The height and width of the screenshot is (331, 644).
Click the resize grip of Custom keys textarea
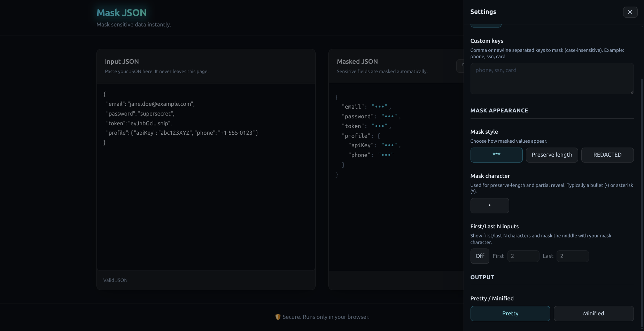[631, 92]
